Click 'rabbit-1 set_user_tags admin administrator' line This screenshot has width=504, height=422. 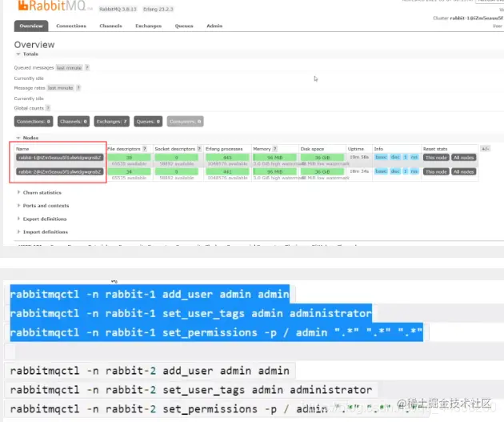coord(191,313)
